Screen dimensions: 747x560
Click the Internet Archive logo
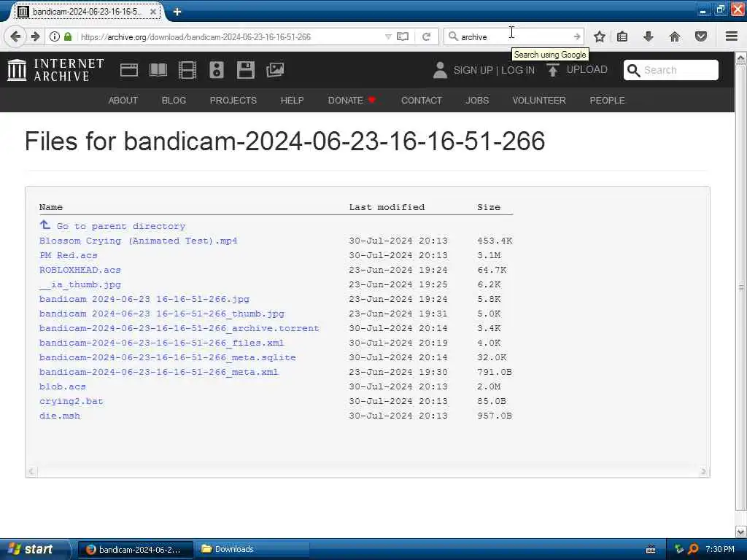[55, 70]
